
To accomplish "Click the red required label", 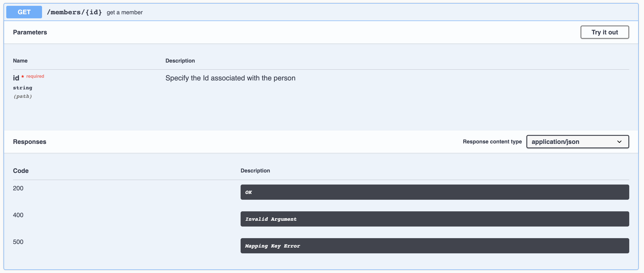I will click(x=35, y=76).
